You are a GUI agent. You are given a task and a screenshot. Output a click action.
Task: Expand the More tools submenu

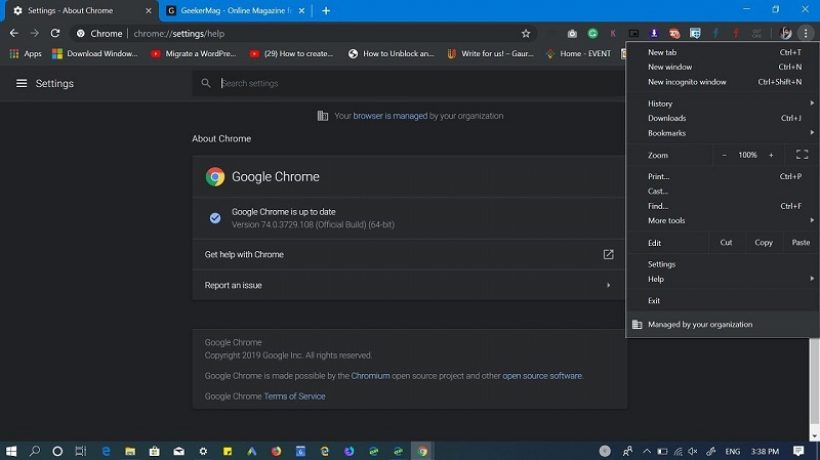click(724, 221)
